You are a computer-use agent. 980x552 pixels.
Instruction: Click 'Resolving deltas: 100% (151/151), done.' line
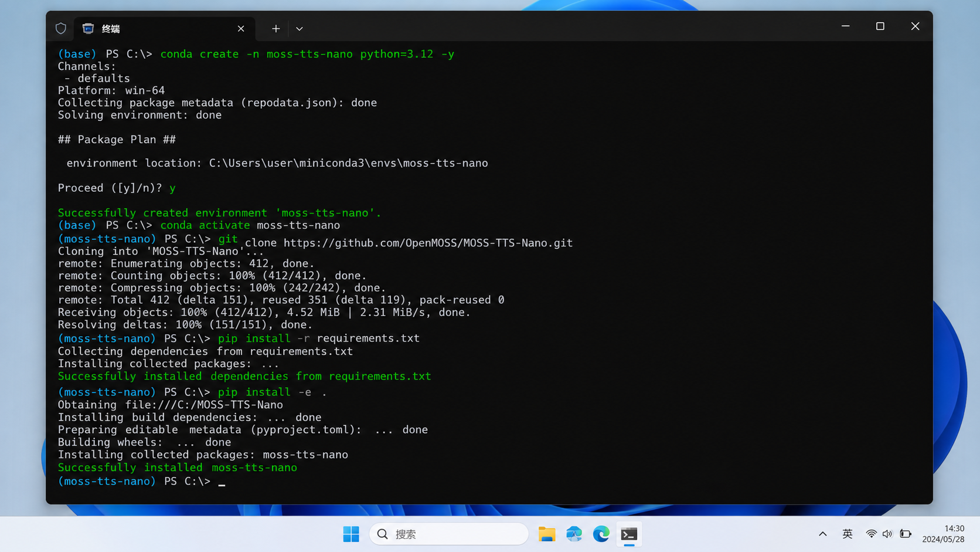[x=185, y=325]
